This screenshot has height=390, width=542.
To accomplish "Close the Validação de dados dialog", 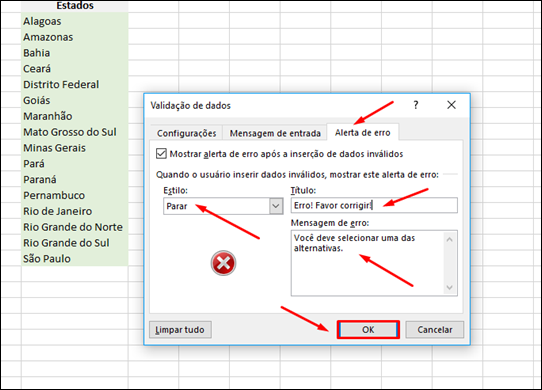I will [x=451, y=105].
